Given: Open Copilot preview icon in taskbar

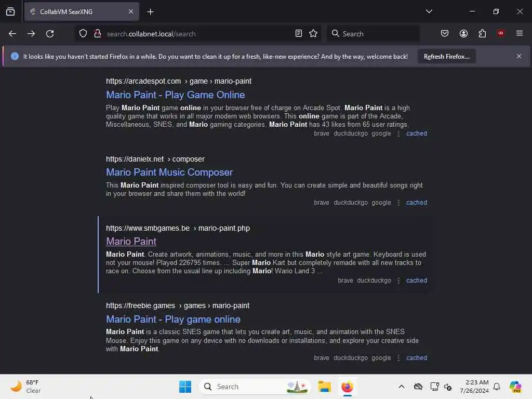Looking at the screenshot, I should point(515,387).
